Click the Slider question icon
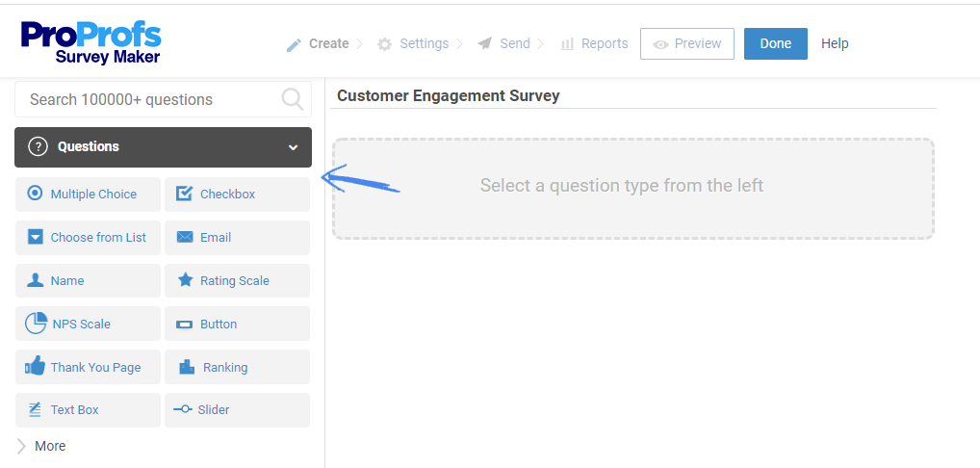 click(x=183, y=410)
